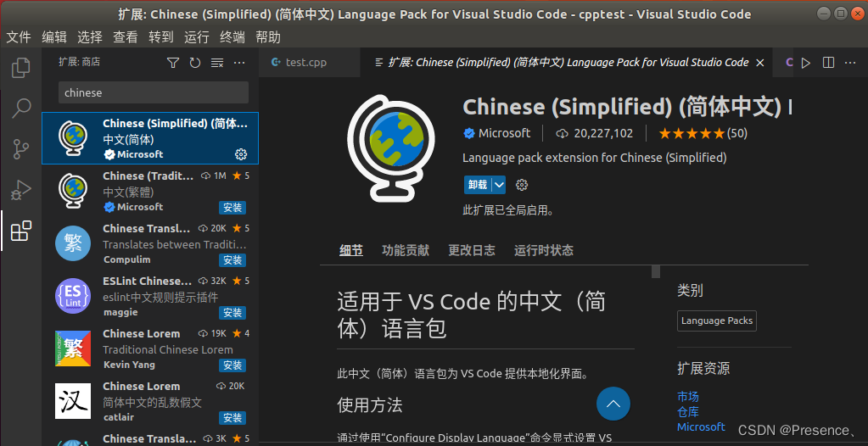This screenshot has width=868, height=446.
Task: Select Chinese Lorem by Kevin Yang entry
Action: 150,348
